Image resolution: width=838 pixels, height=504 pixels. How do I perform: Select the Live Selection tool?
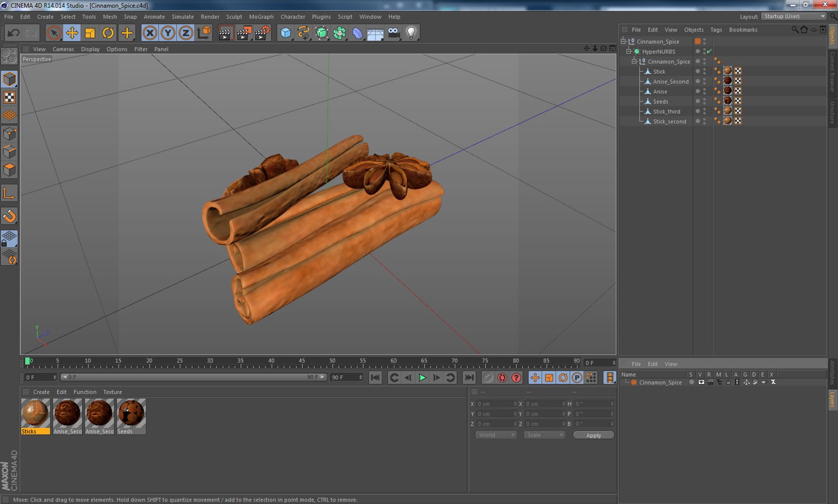pyautogui.click(x=54, y=33)
